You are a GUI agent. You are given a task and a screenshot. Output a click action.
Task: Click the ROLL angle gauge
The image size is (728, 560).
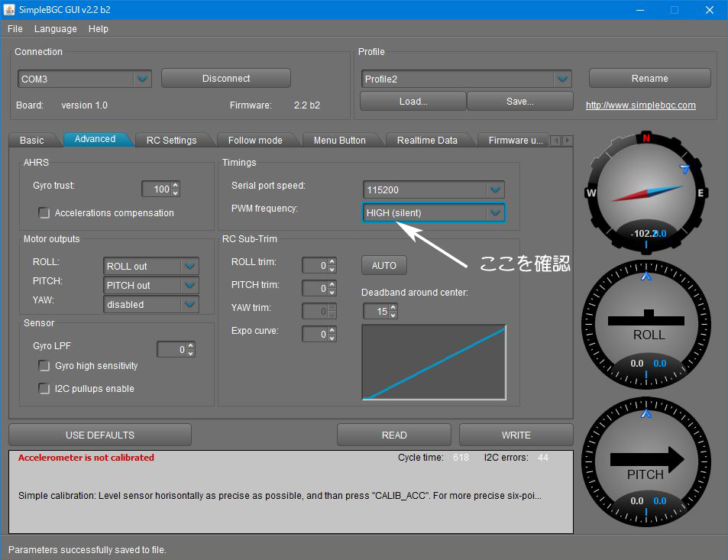pyautogui.click(x=645, y=324)
